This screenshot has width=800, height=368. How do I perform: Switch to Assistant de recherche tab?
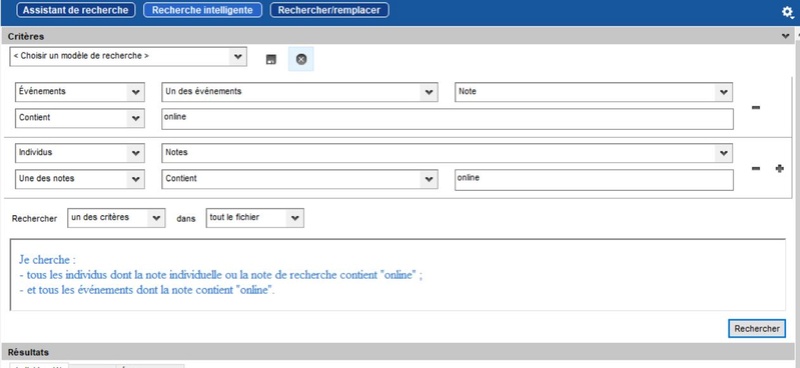(x=76, y=10)
